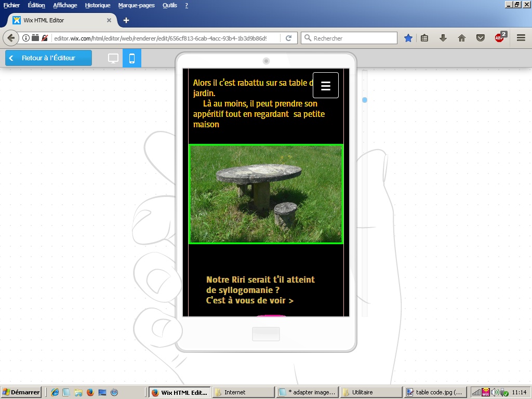Click the blocked-permission icon in address bar
532x399 pixels.
(45, 38)
